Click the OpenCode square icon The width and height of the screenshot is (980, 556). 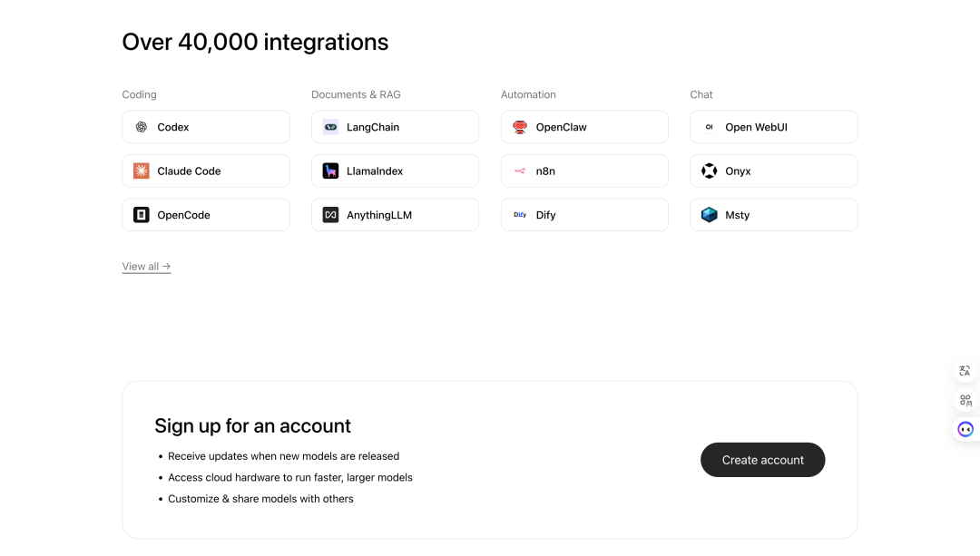pyautogui.click(x=142, y=215)
